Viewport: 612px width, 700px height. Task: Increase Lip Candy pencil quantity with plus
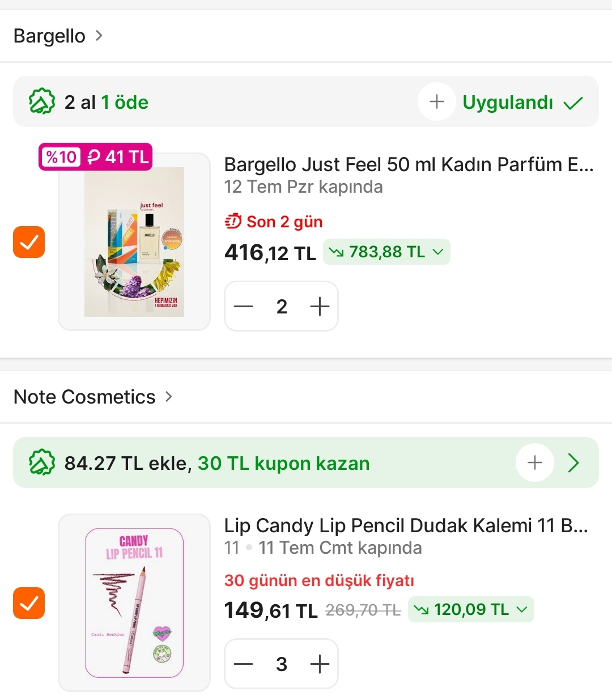point(320,664)
